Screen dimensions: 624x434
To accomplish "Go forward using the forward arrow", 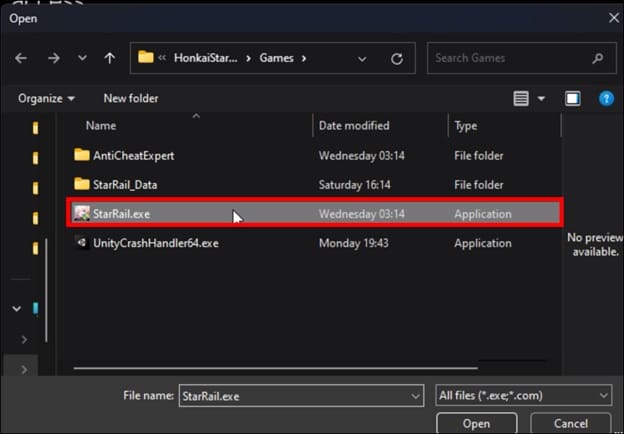I will 53,58.
